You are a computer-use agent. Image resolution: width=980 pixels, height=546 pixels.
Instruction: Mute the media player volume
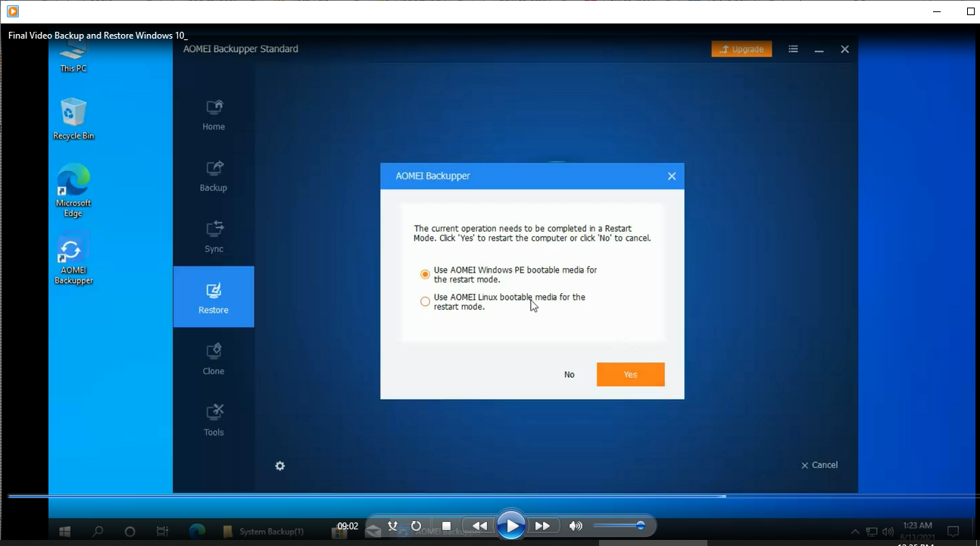coord(576,526)
